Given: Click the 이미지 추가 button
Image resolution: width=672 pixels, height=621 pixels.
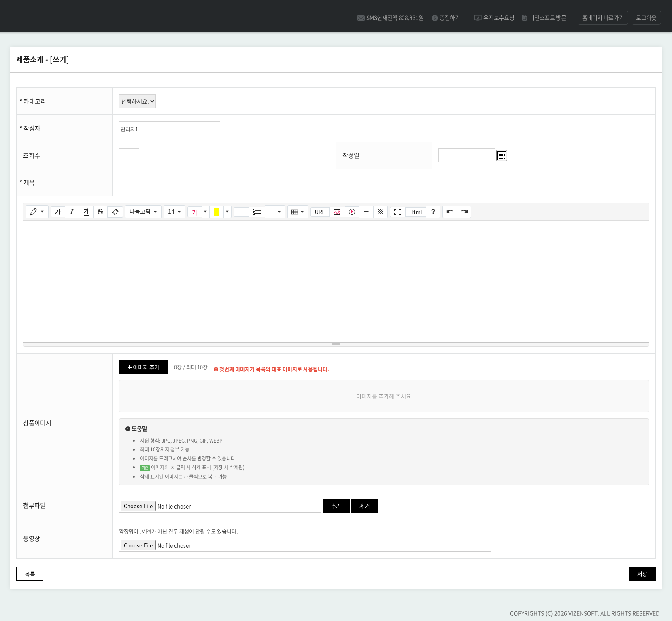Looking at the screenshot, I should tap(143, 367).
